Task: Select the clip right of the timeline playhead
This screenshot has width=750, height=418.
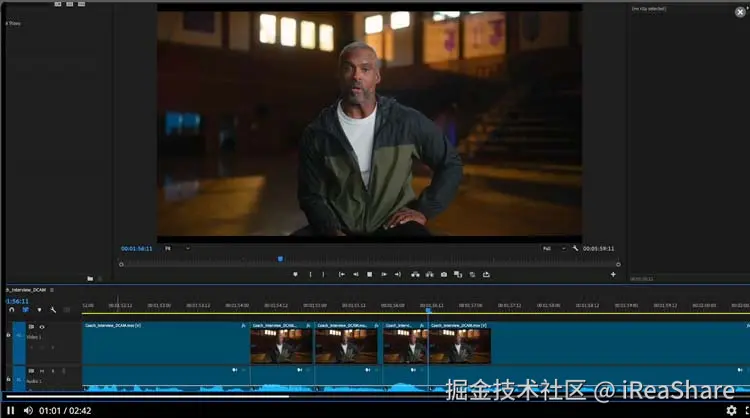Action: (x=589, y=343)
